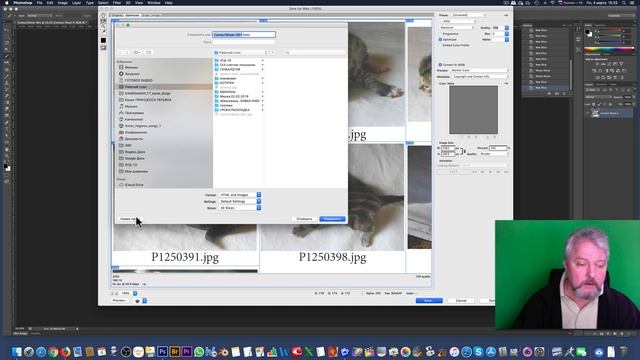Image resolution: width=640 pixels, height=360 pixels.
Task: Open Adobe Bridge from the Dock
Action: (175, 351)
